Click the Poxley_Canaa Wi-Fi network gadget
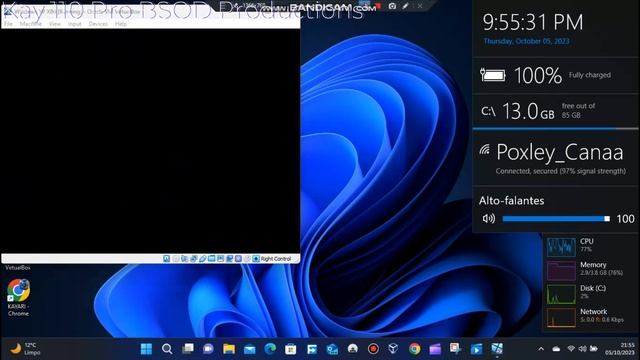 point(556,158)
